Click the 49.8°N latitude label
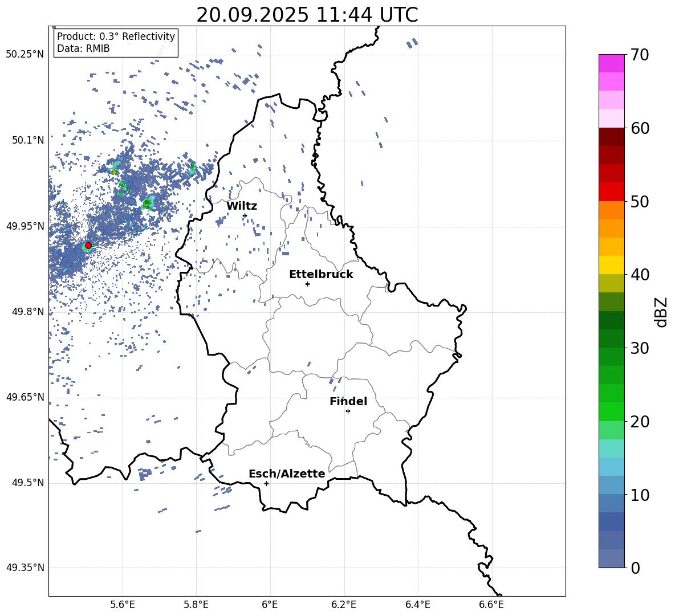The width and height of the screenshot is (675, 616). point(27,312)
